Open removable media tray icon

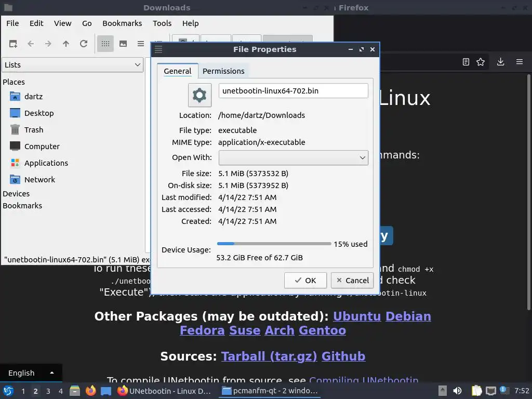pos(442,391)
